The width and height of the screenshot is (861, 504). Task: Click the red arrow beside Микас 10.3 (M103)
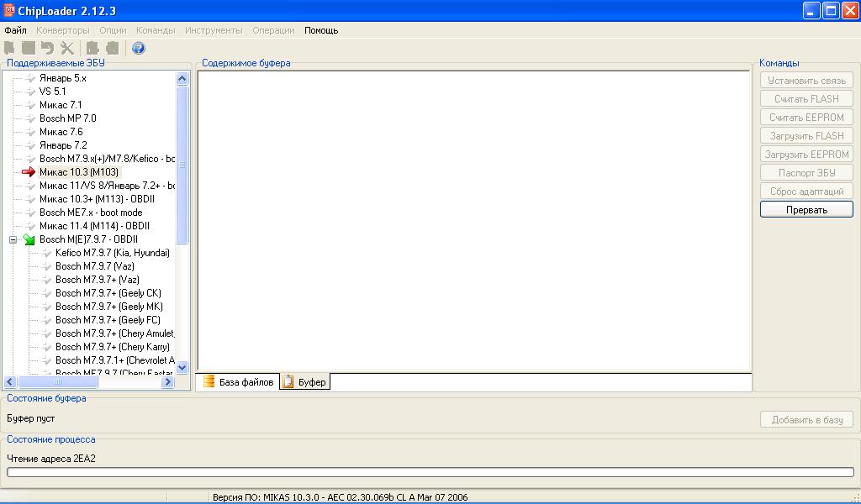29,172
